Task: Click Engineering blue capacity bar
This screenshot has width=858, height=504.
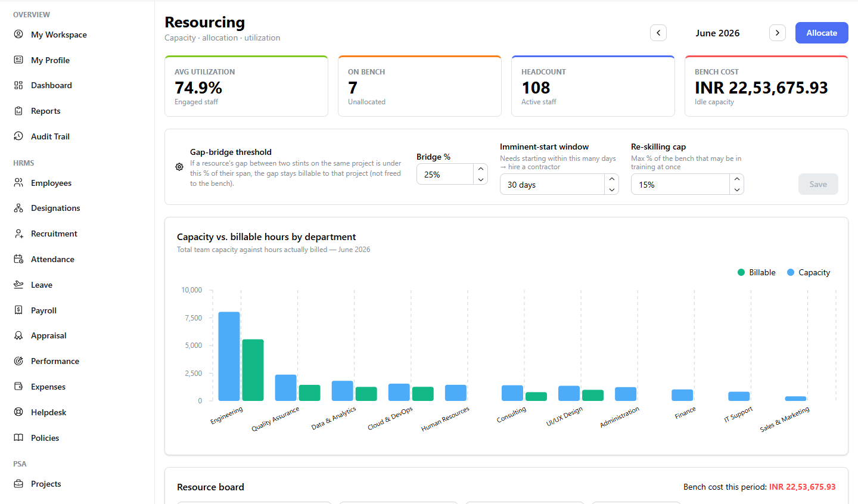Action: point(229,356)
